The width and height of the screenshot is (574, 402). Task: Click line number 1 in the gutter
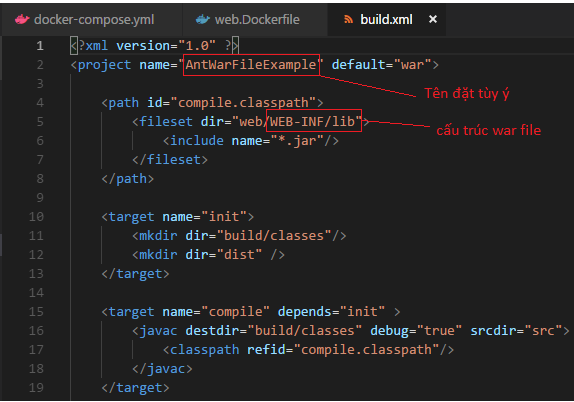click(40, 46)
